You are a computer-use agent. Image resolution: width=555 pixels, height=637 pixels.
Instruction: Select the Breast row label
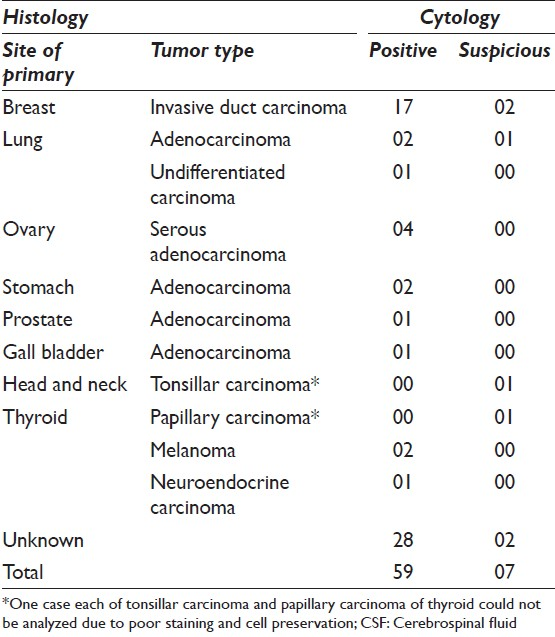(29, 108)
